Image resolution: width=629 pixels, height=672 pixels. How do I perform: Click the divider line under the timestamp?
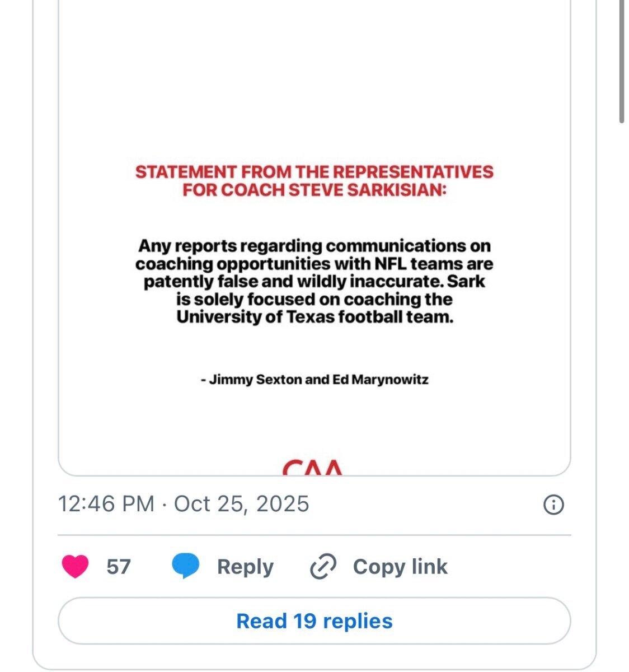click(x=314, y=535)
